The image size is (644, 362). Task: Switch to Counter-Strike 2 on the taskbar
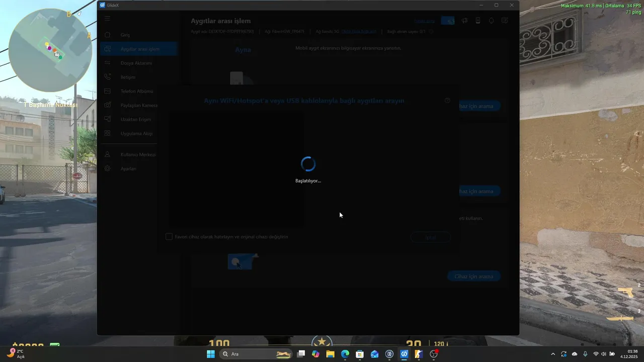[x=419, y=354]
